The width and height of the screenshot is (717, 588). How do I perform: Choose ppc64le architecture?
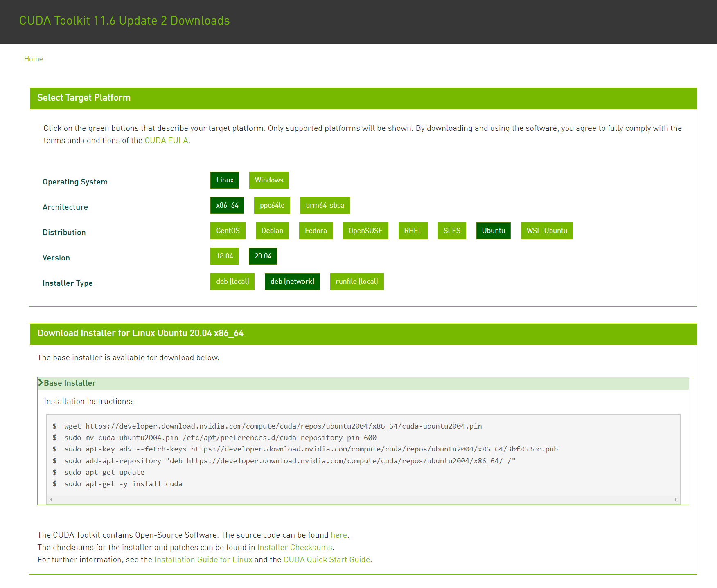[272, 205]
